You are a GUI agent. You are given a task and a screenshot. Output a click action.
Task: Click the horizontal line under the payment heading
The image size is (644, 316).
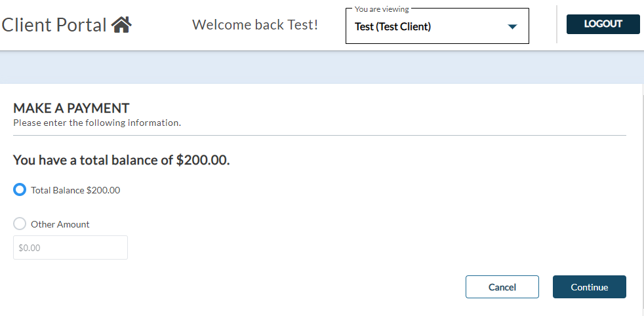(x=319, y=135)
